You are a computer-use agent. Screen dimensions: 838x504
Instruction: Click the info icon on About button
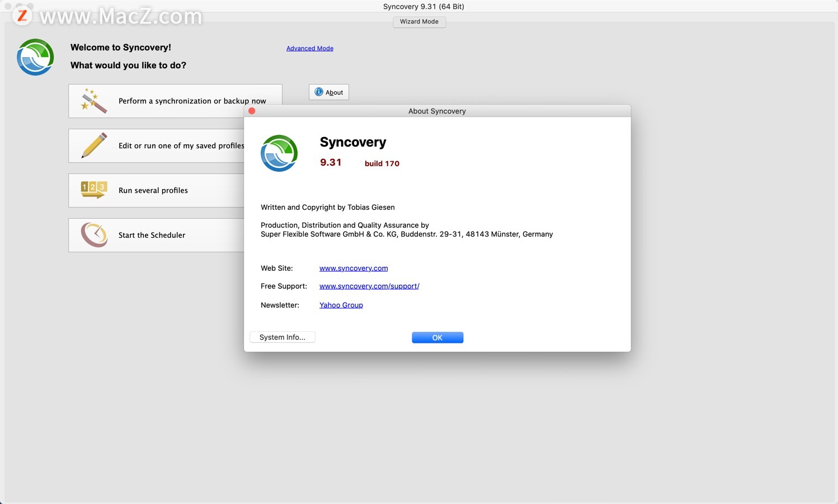pyautogui.click(x=319, y=92)
